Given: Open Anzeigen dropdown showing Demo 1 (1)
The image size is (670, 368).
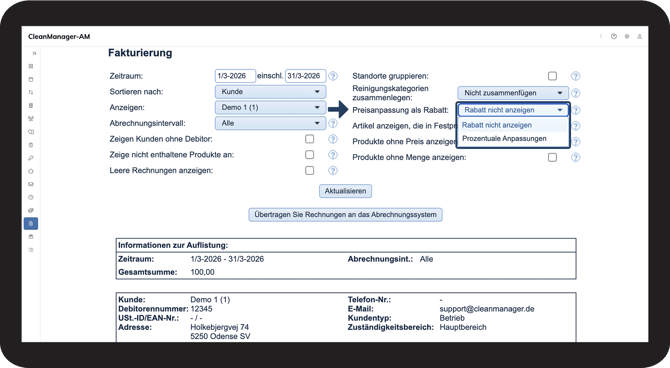Looking at the screenshot, I should click(270, 107).
